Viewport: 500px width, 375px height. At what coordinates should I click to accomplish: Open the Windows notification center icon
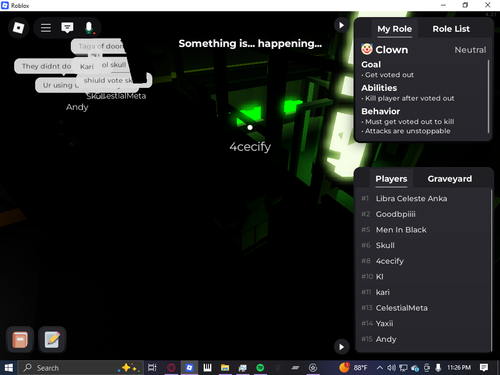tap(484, 368)
